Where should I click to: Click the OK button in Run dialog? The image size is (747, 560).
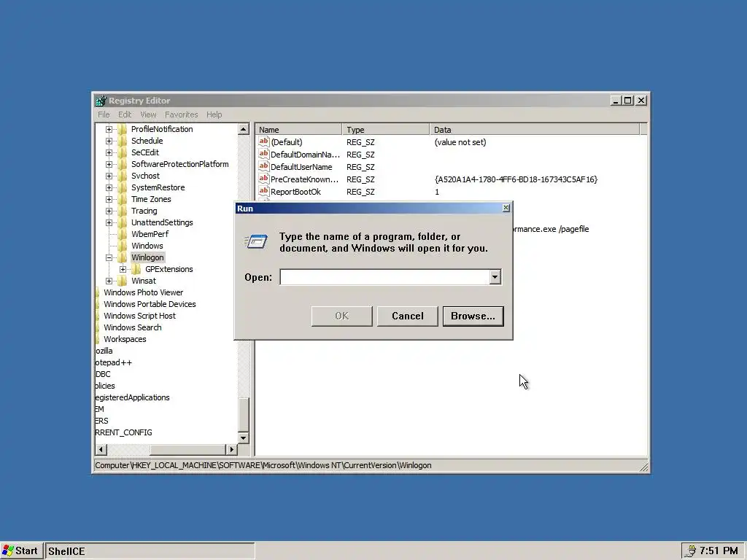click(x=341, y=316)
